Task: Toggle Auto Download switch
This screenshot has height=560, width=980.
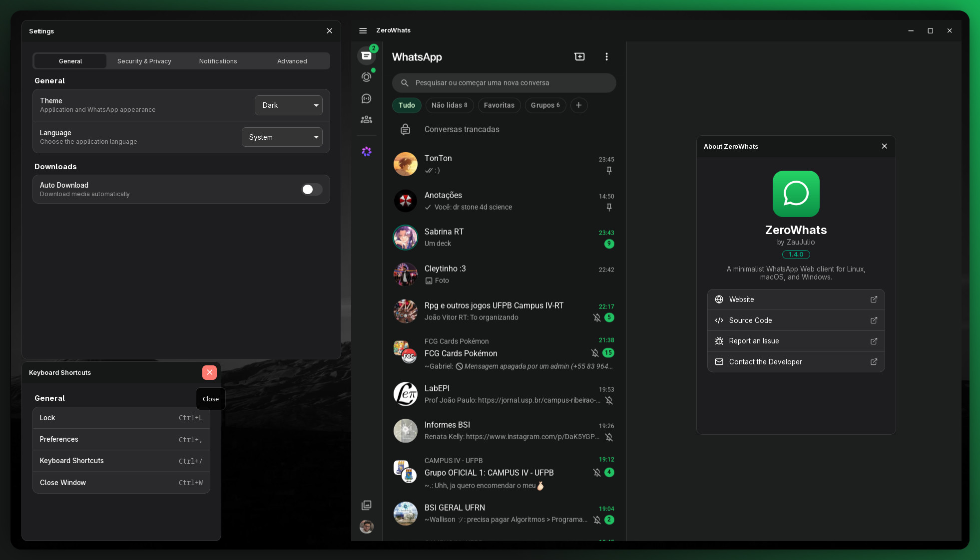Action: pos(312,189)
